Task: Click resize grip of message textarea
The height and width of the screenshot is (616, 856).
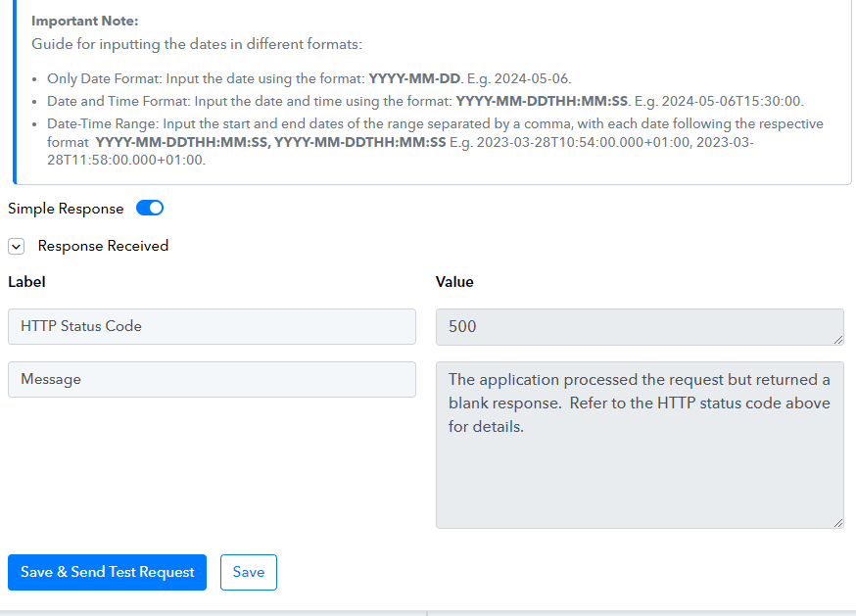Action: 838,523
